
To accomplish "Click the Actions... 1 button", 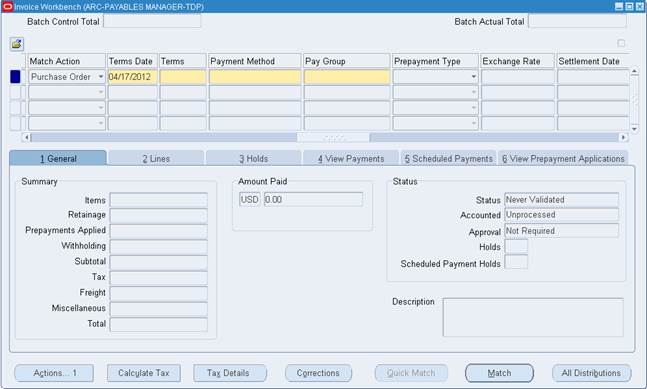I will [54, 373].
